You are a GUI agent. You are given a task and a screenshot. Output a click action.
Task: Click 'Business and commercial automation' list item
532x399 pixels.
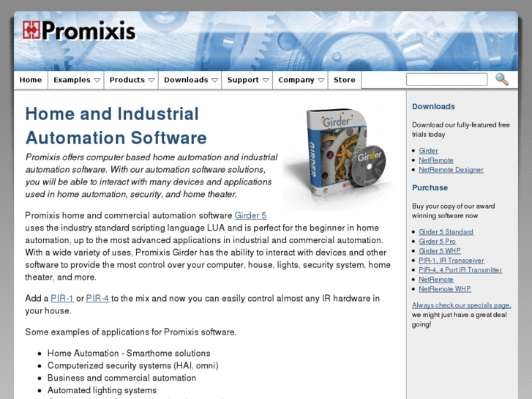pyautogui.click(x=121, y=378)
